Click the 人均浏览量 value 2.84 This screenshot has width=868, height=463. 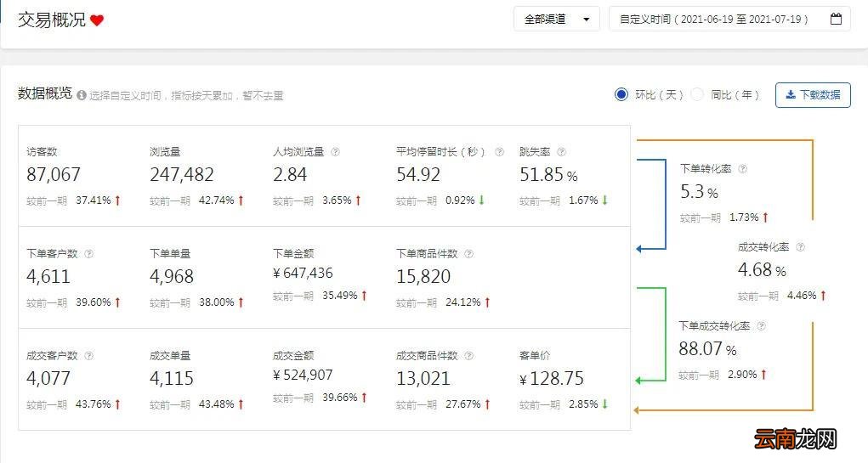(290, 175)
